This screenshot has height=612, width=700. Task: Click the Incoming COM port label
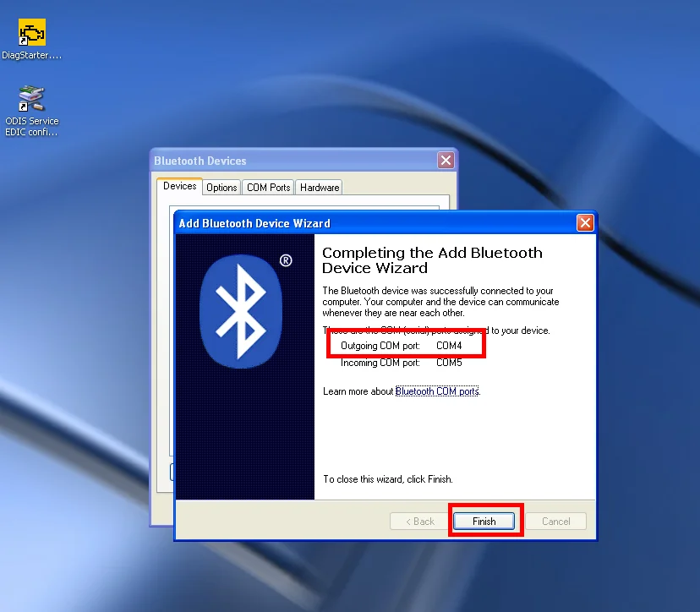(380, 363)
